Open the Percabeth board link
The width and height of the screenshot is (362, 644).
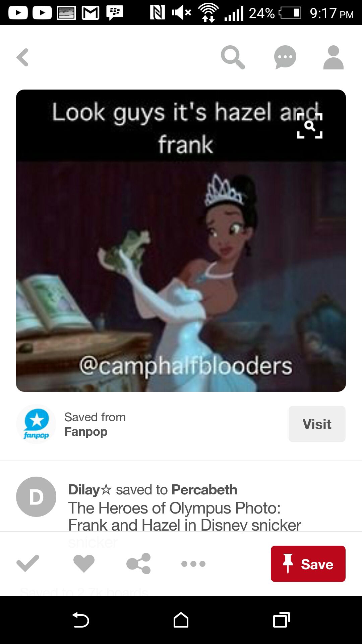click(204, 490)
